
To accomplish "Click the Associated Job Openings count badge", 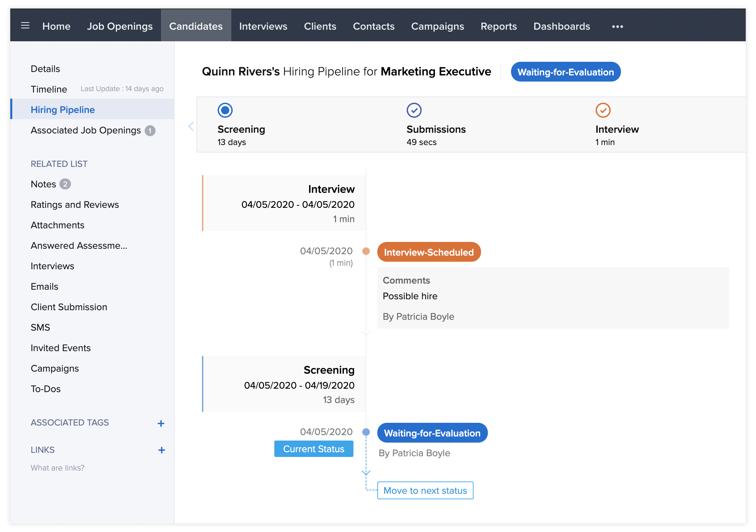I will click(150, 131).
